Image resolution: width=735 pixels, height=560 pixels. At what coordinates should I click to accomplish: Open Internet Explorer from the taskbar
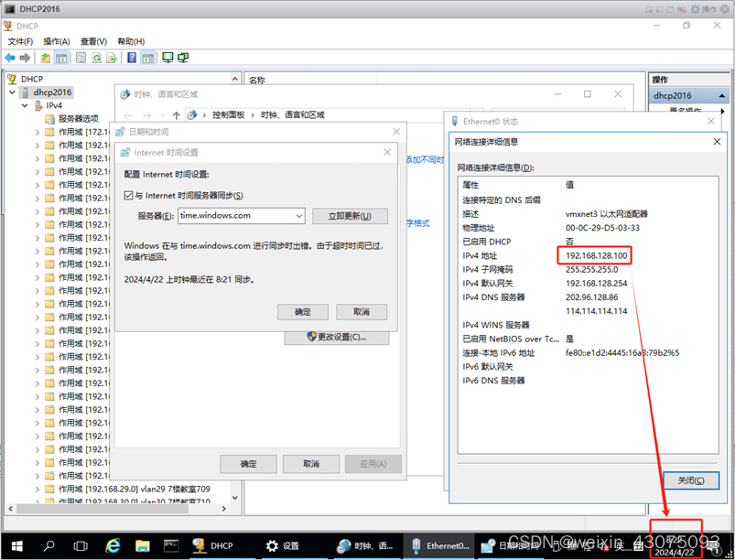113,545
